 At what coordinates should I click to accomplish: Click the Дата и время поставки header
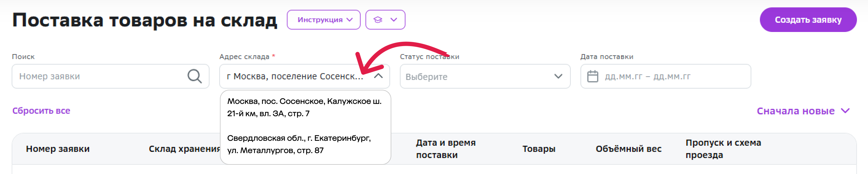coord(445,149)
